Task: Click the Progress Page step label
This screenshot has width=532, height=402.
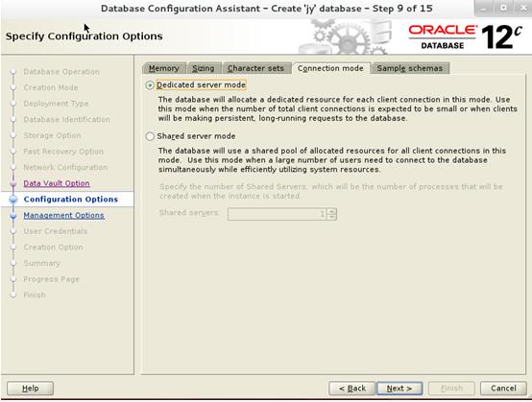Action: click(51, 279)
